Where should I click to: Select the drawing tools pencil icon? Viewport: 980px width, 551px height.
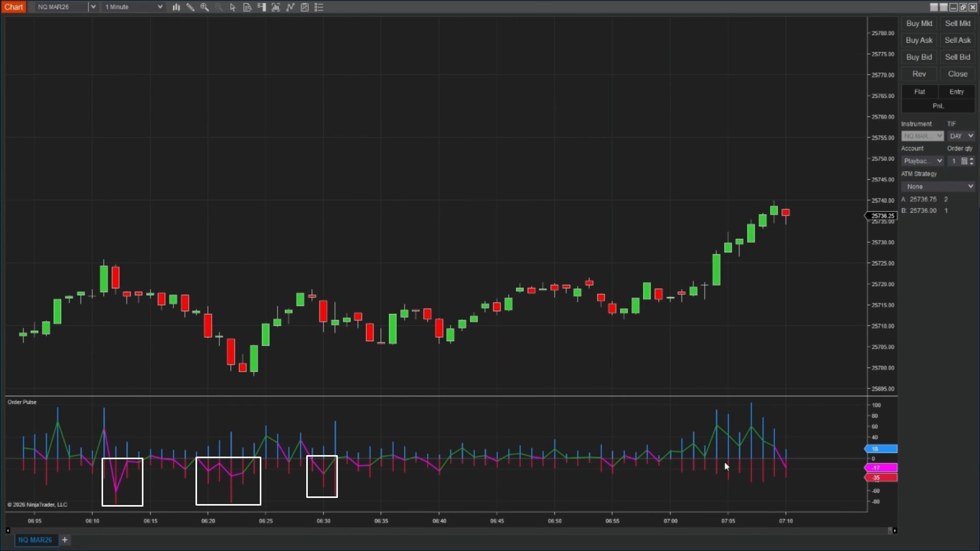coord(190,7)
